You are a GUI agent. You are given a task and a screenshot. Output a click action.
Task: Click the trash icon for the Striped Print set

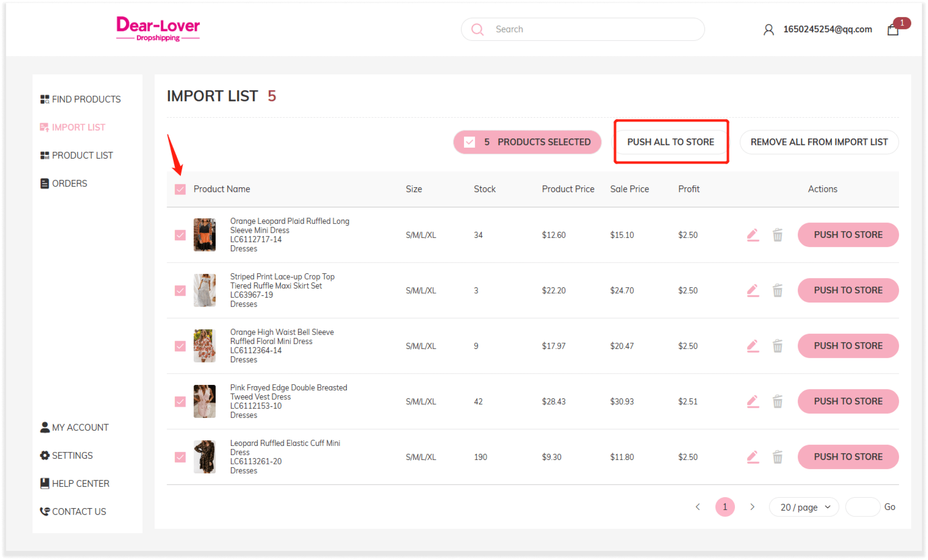point(778,290)
